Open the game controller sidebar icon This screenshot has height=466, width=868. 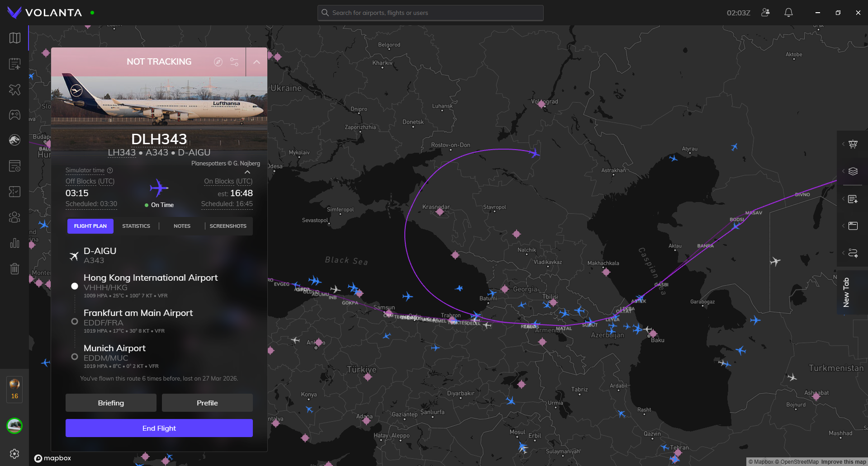(14, 115)
